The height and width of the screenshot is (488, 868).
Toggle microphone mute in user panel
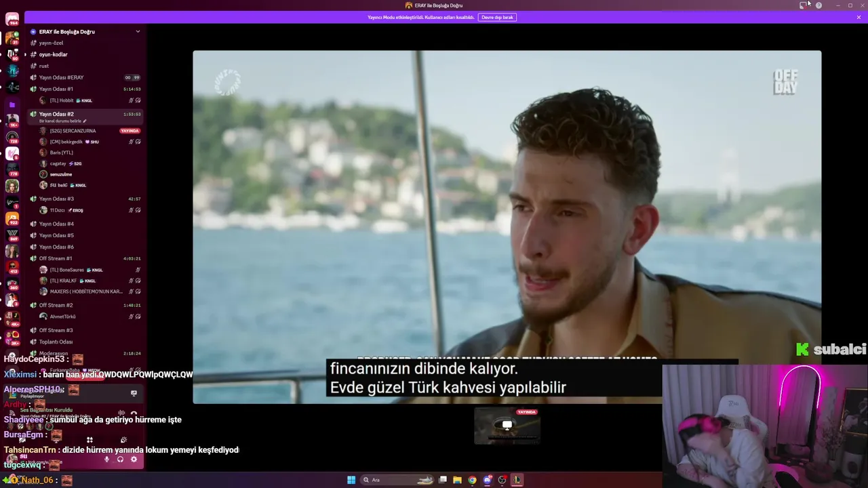pyautogui.click(x=106, y=460)
